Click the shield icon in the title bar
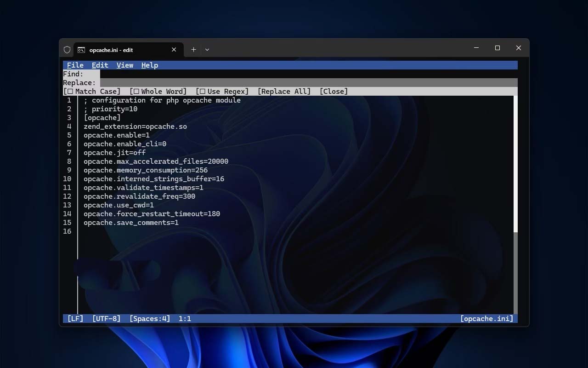Screen dimensions: 588x368 coord(67,50)
